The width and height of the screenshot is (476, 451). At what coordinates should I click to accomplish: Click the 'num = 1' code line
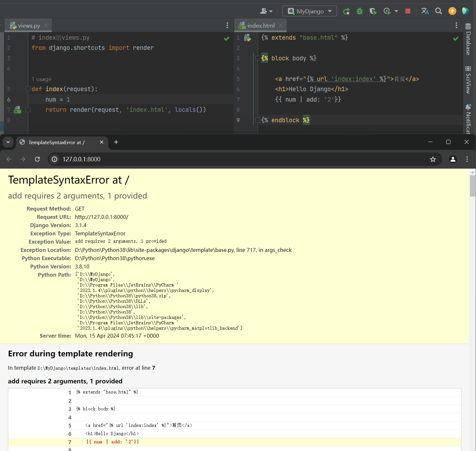tap(58, 99)
